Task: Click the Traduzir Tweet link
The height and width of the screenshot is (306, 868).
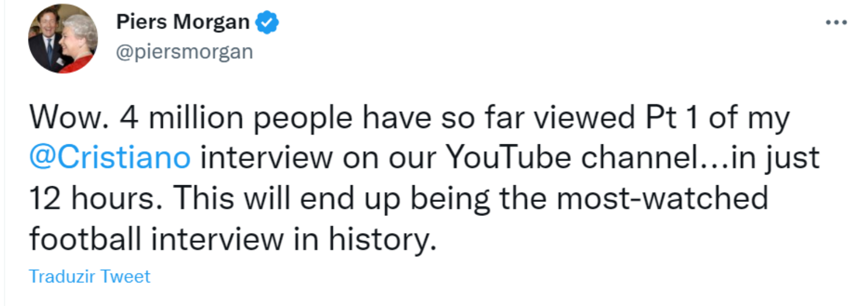Action: [89, 276]
